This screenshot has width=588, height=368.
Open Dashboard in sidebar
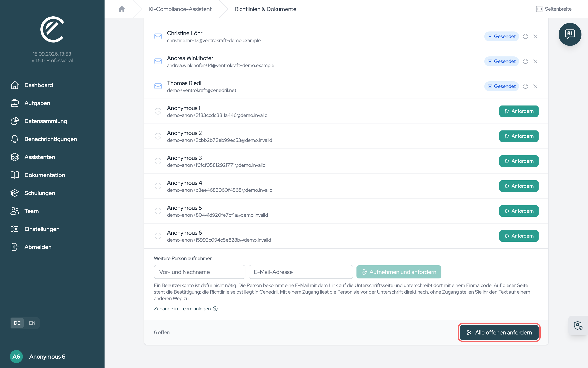(x=32, y=85)
